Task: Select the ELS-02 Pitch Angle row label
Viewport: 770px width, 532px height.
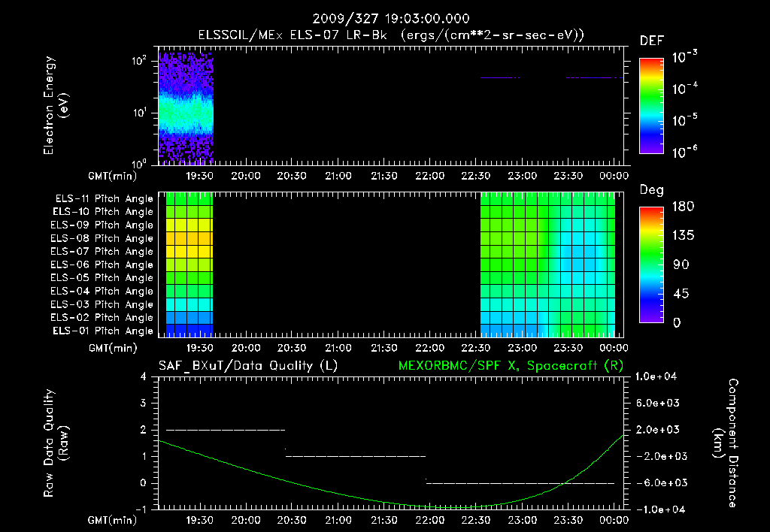Action: [102, 318]
